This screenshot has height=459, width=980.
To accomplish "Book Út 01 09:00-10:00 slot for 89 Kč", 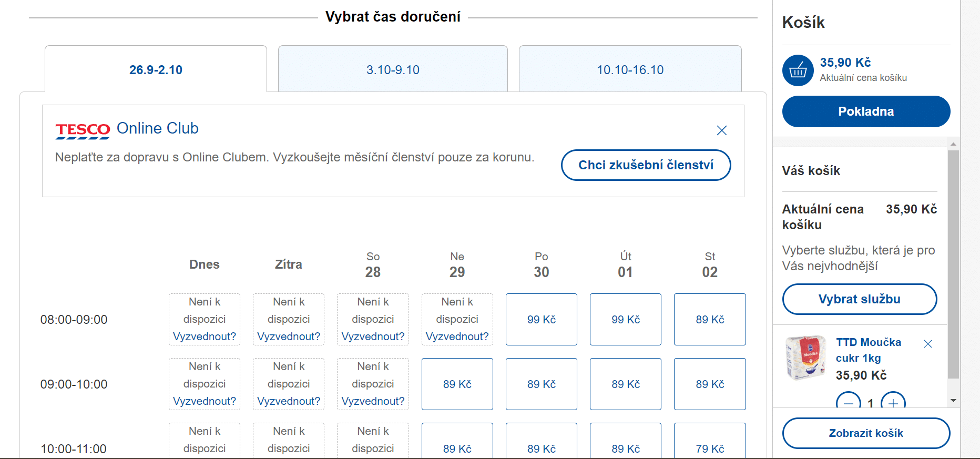I will [626, 384].
